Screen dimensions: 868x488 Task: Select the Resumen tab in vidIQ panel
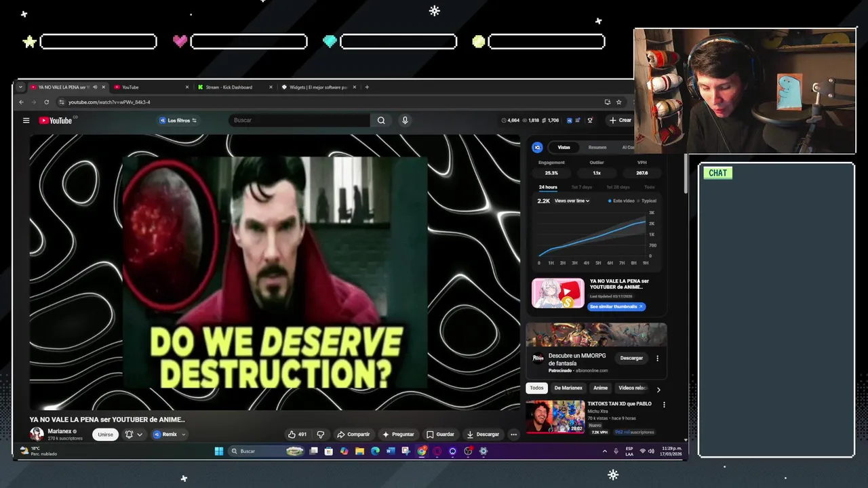coord(597,147)
